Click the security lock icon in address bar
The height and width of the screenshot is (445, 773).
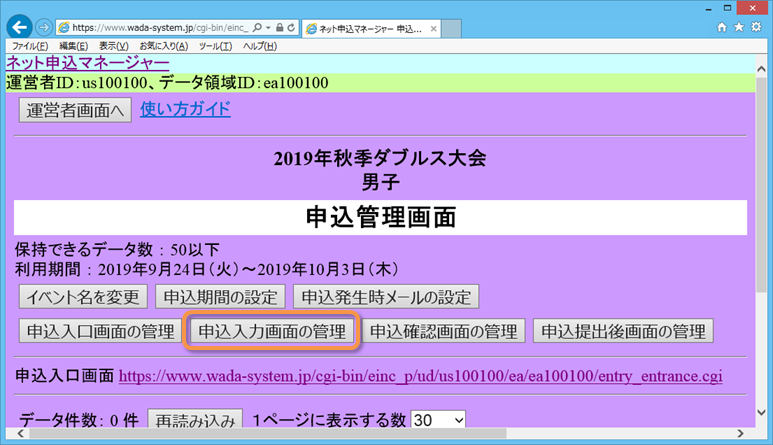tap(280, 28)
